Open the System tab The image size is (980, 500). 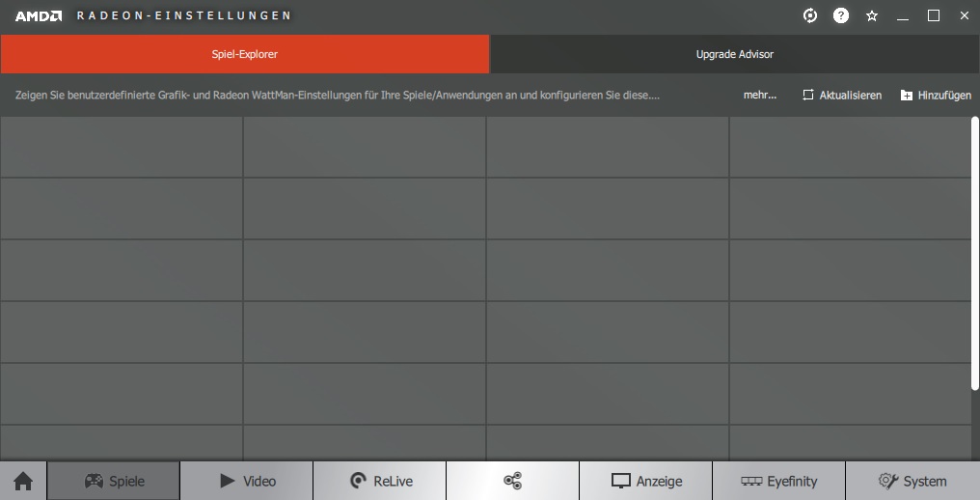pos(912,482)
